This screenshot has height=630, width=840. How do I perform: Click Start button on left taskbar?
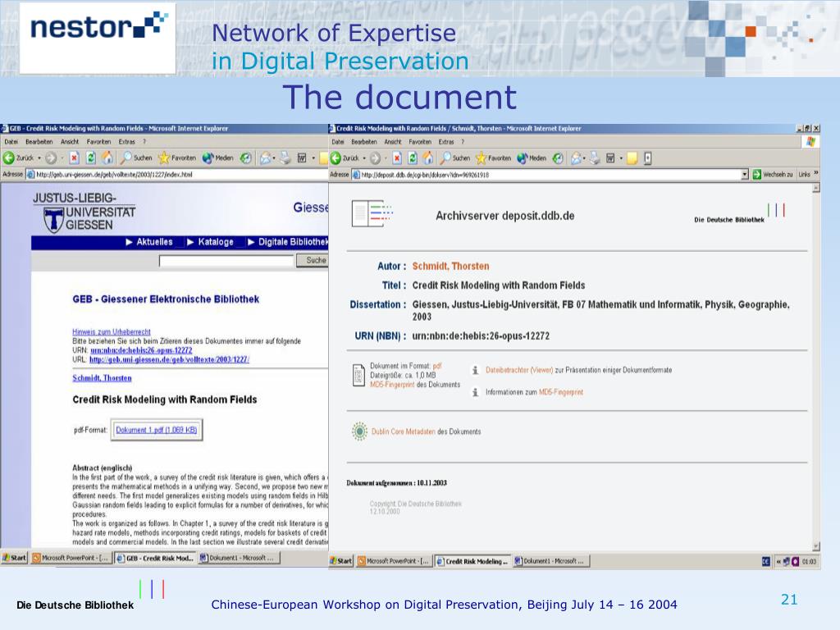click(x=14, y=558)
